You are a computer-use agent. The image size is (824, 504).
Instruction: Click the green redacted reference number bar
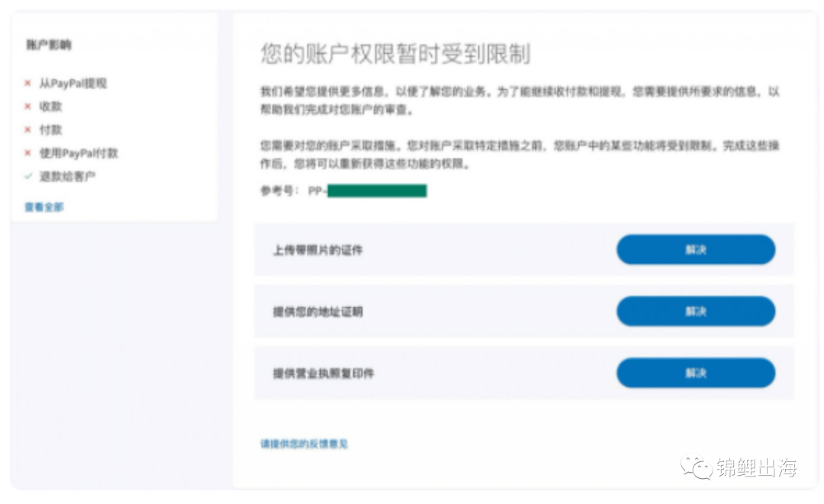(377, 191)
